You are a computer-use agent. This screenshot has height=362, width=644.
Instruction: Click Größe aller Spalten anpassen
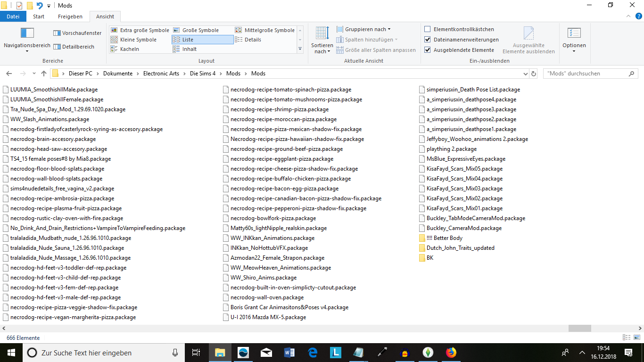click(x=376, y=50)
